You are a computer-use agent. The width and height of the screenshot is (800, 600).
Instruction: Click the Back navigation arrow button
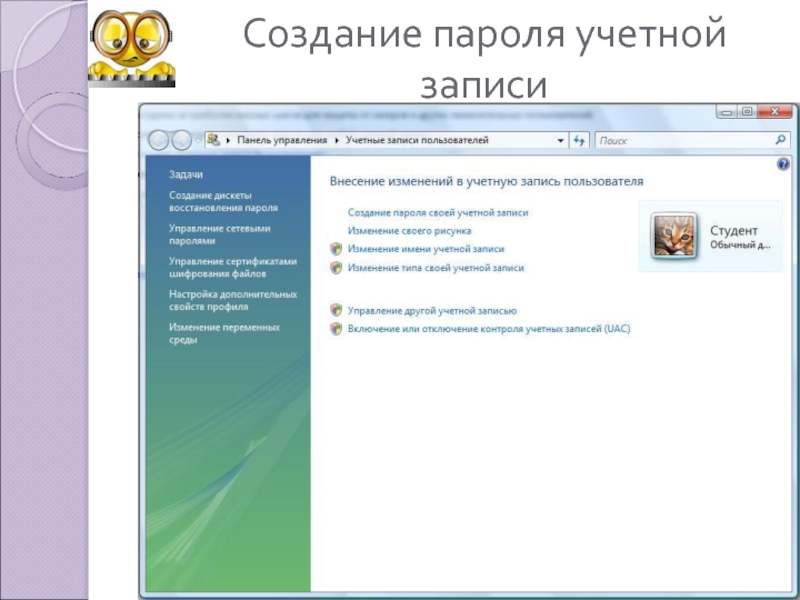159,140
